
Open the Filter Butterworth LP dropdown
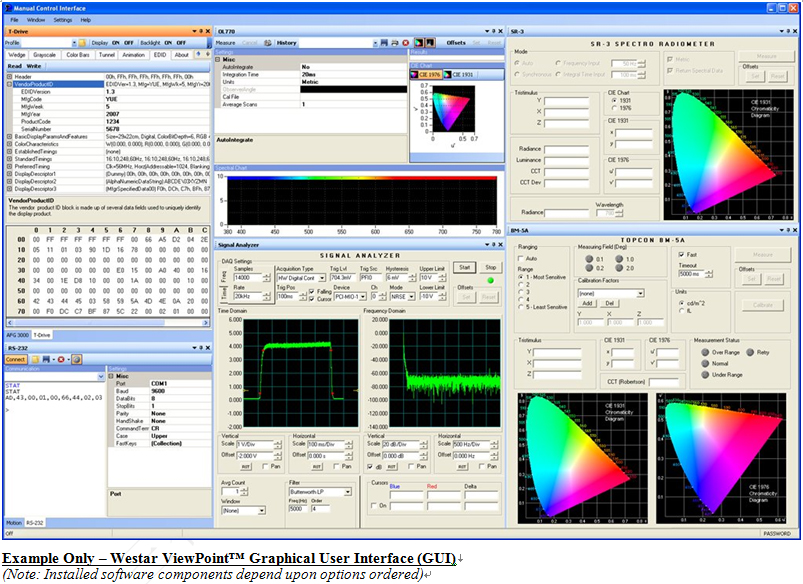coord(348,492)
